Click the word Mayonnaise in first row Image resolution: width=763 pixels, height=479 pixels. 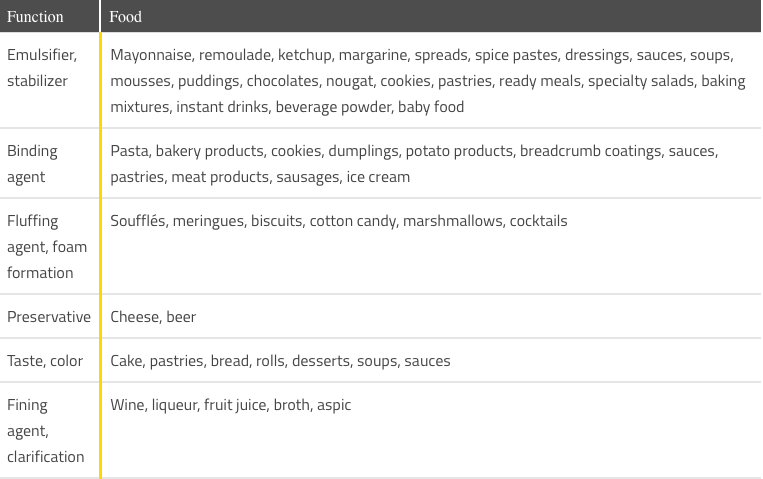pyautogui.click(x=151, y=55)
